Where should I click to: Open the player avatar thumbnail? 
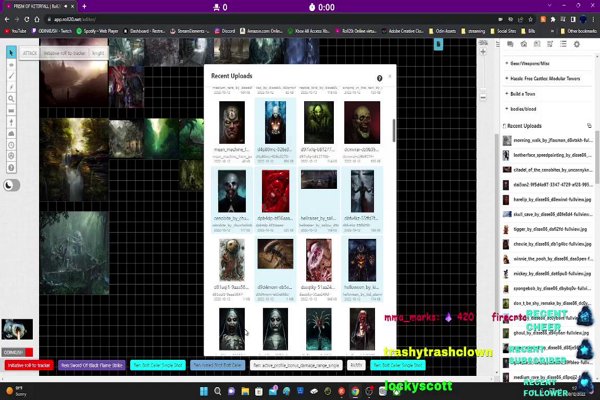coord(17,329)
